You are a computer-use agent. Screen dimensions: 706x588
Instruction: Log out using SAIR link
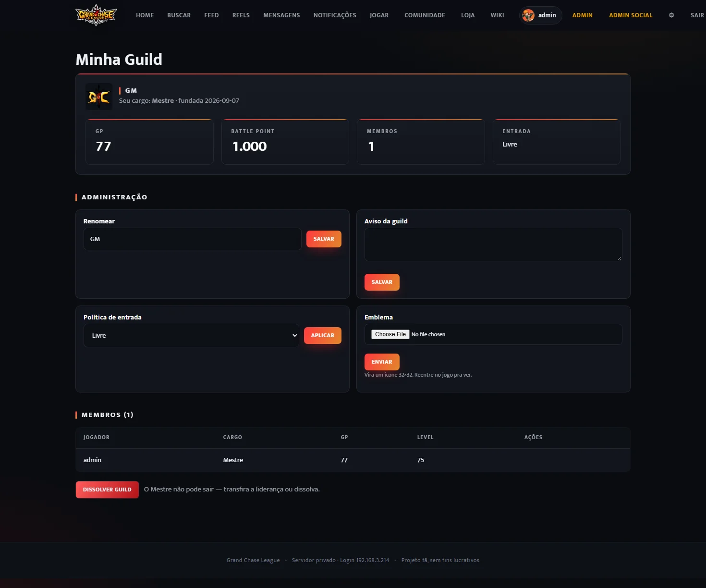pos(697,15)
